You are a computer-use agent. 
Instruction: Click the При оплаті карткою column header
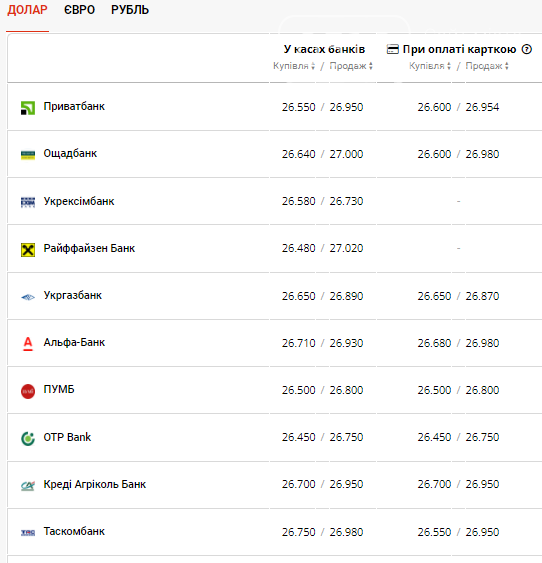pos(459,49)
